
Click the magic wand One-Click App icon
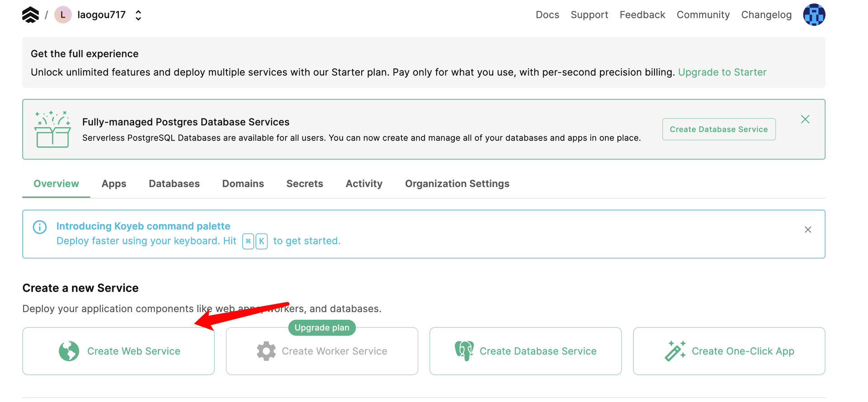click(675, 351)
